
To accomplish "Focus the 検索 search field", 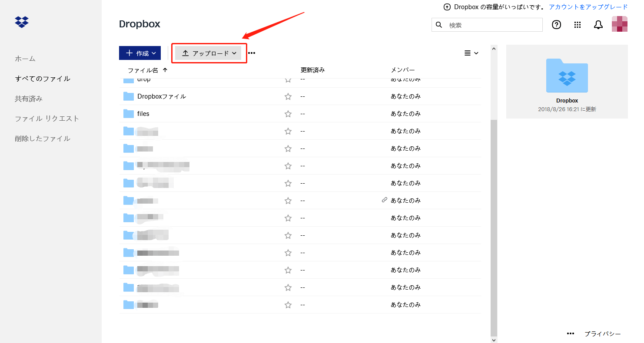I will (x=487, y=25).
